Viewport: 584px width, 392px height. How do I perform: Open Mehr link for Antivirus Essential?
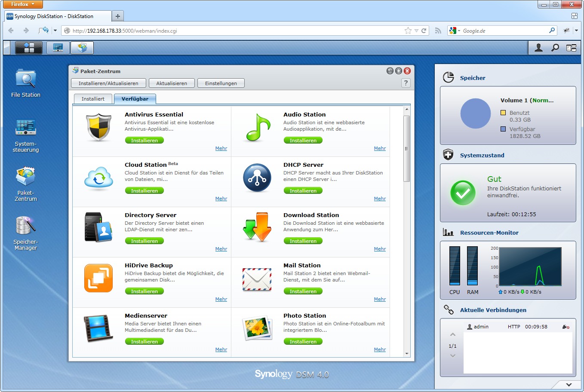coord(221,148)
